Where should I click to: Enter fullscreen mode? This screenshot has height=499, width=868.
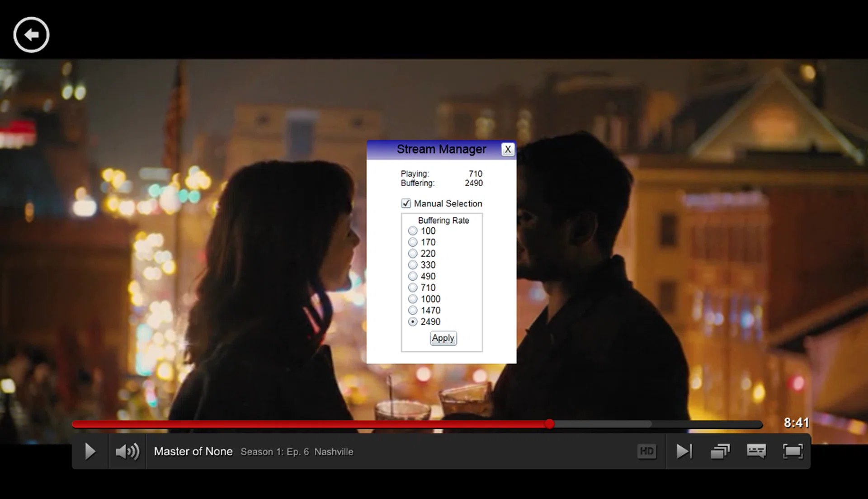coord(793,451)
